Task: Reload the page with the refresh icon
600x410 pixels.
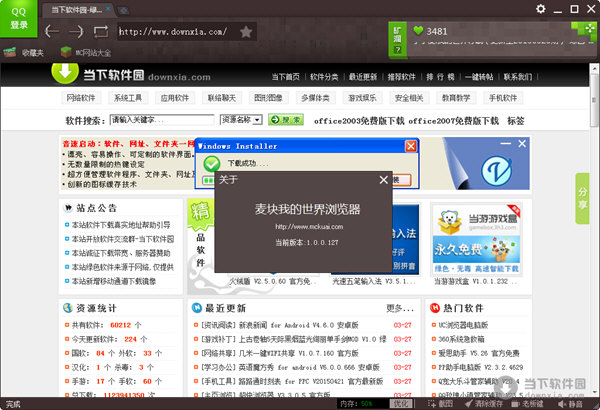Action: click(101, 31)
